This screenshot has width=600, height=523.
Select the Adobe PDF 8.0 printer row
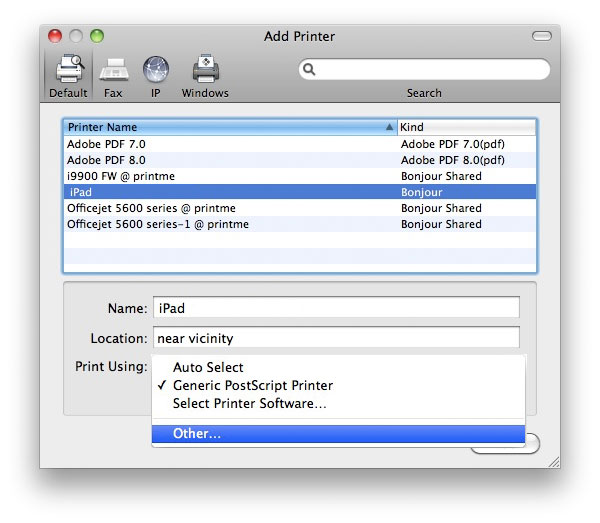coord(300,160)
